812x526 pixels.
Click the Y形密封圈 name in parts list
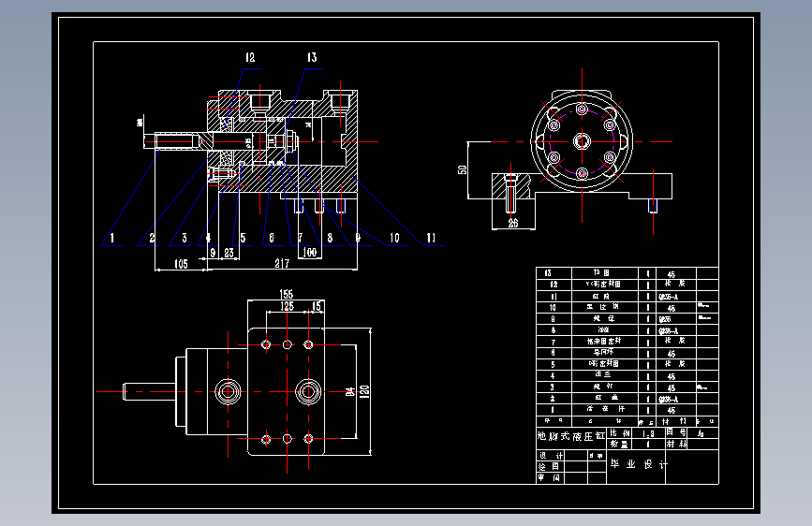(x=603, y=285)
